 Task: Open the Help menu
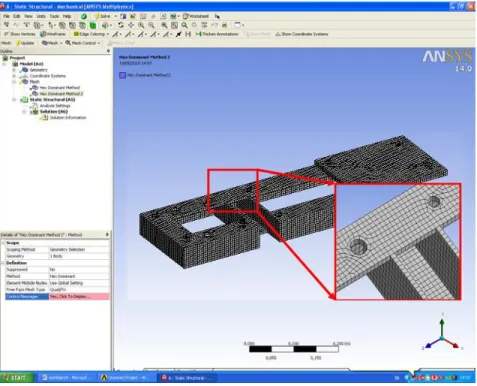click(x=67, y=16)
